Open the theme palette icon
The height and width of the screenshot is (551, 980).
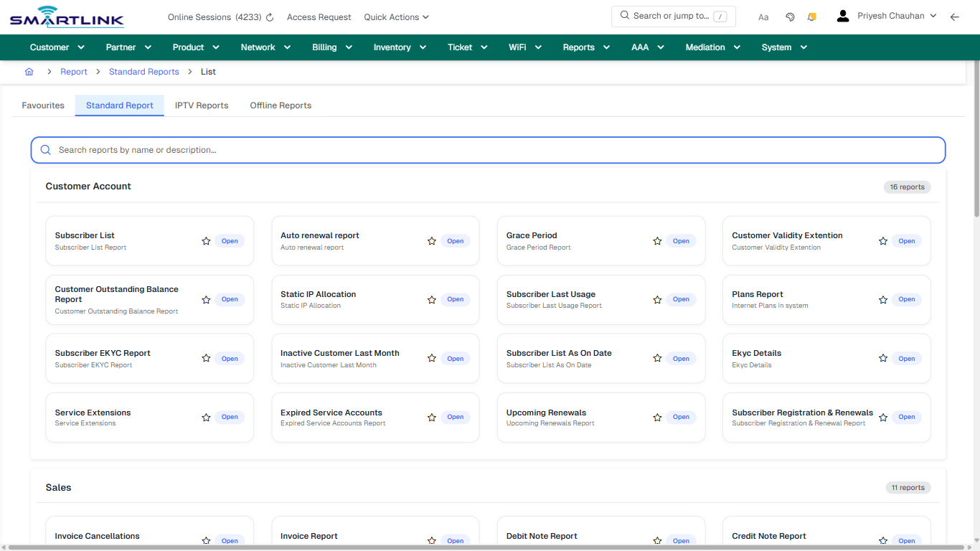click(790, 17)
